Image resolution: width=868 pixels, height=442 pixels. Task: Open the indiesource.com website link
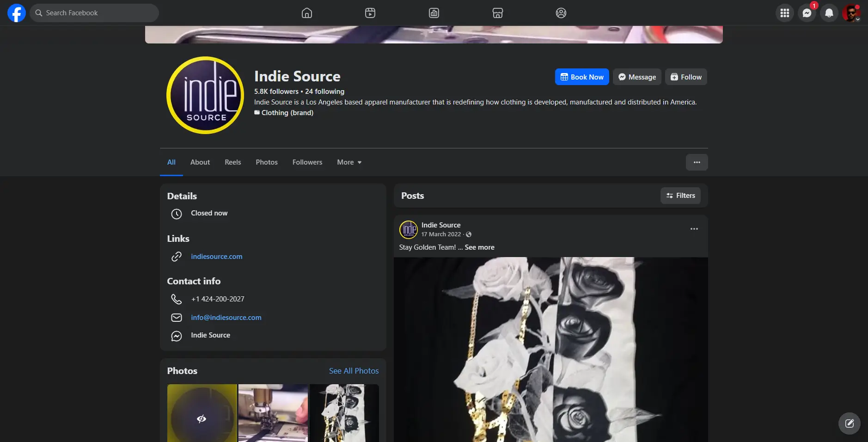(217, 257)
